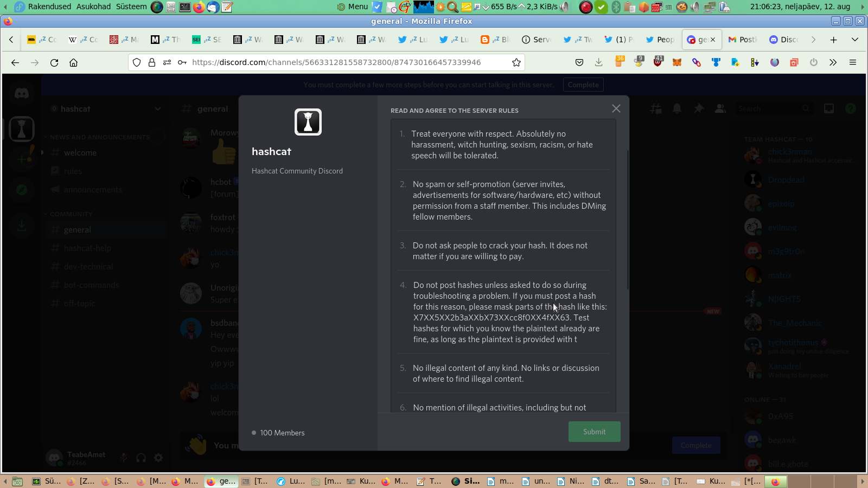This screenshot has height=488, width=868.
Task: List all open tabs dropdown
Action: pyautogui.click(x=855, y=40)
